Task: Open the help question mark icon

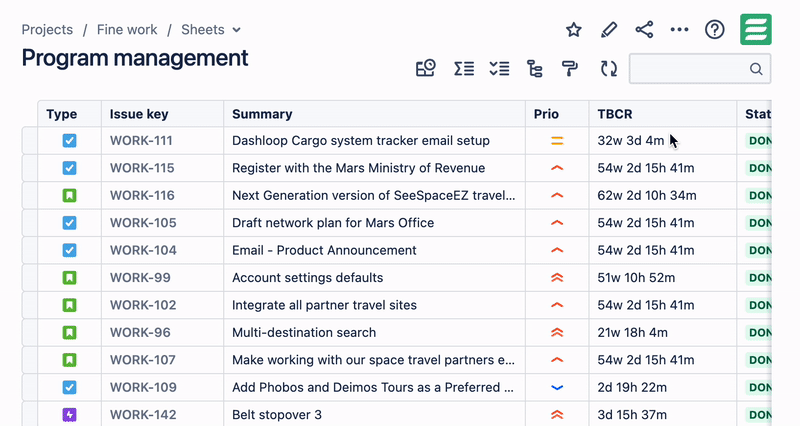Action: [715, 30]
